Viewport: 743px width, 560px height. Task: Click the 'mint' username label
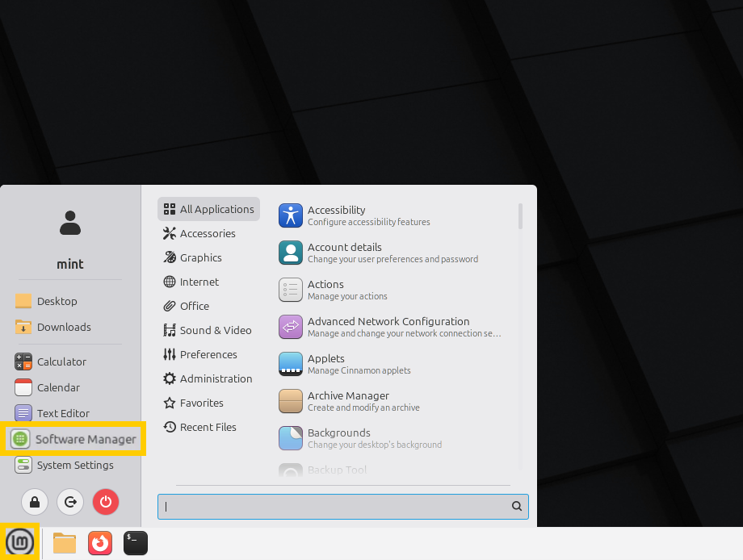[x=70, y=264]
